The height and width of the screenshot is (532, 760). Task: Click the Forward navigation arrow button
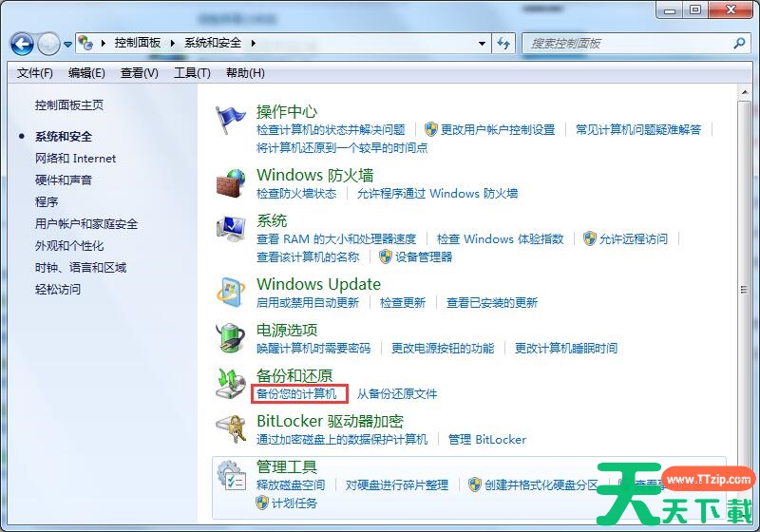[48, 44]
